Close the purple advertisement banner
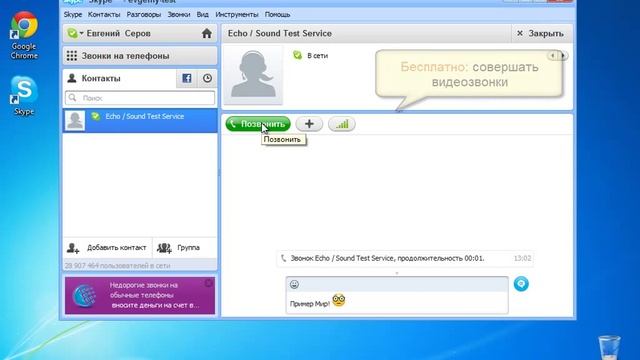Screen dimensions: 640x360 pos(209,282)
